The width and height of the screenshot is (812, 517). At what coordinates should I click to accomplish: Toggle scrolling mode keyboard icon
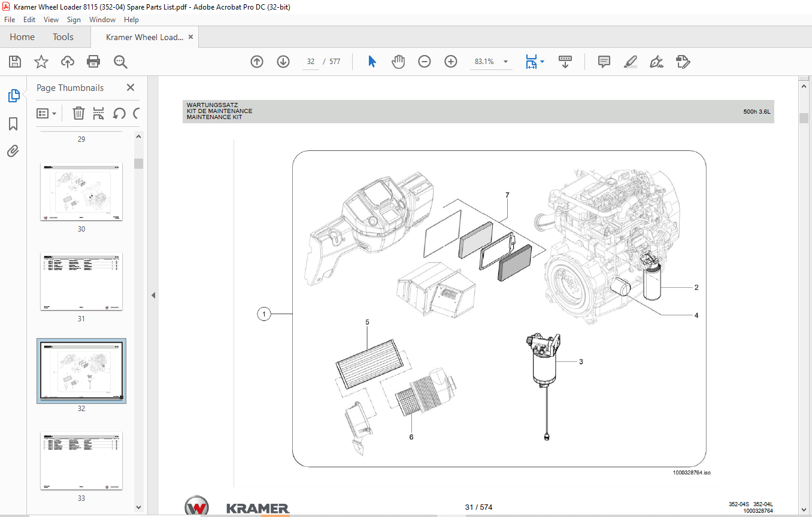pos(565,62)
